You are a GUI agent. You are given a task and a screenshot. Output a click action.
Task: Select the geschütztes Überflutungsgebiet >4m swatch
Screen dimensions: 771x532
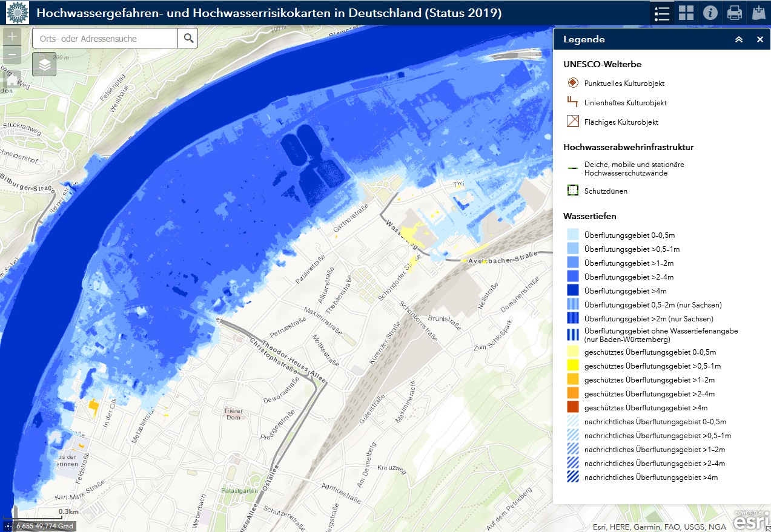[x=573, y=407]
